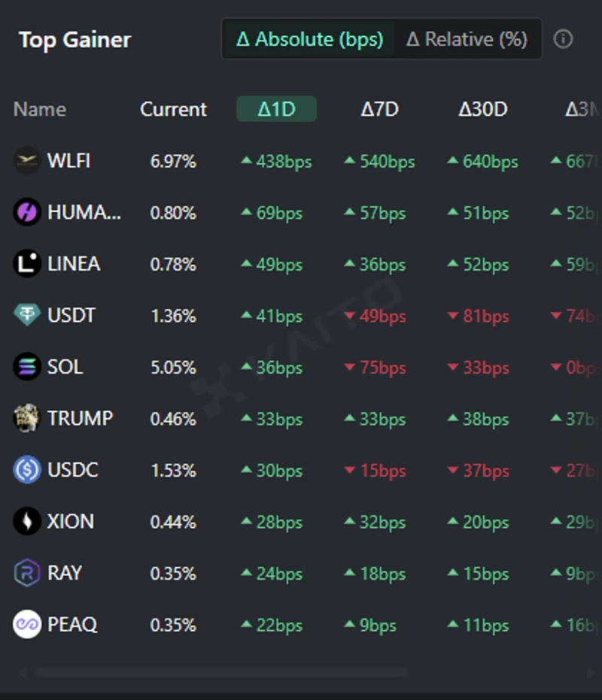This screenshot has width=602, height=700.
Task: Click the horizontal scrollbar under the table
Action: [221, 672]
